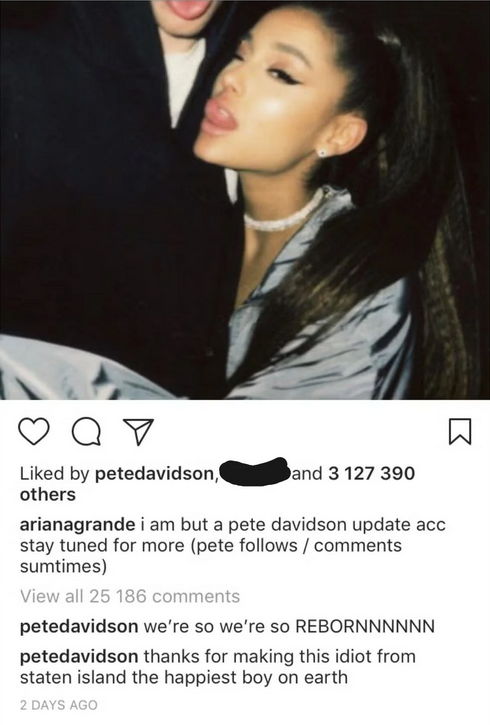Open petedavidson from the staten island comment
490x725 pixels.
pyautogui.click(x=79, y=656)
